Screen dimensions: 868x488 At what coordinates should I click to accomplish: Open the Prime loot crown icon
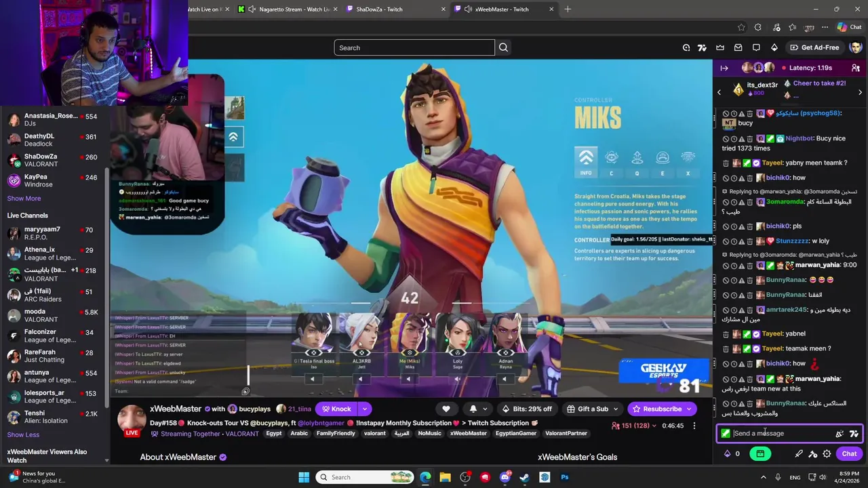720,47
